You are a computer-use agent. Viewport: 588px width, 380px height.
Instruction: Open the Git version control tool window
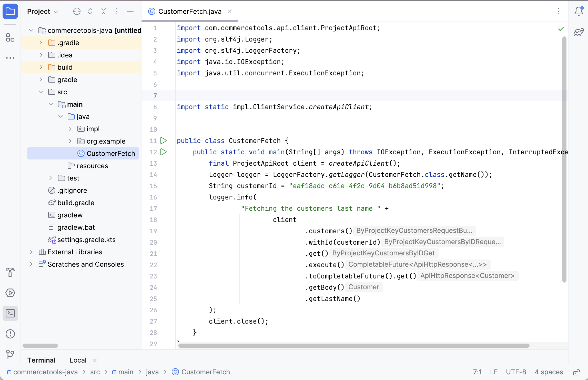click(x=10, y=354)
